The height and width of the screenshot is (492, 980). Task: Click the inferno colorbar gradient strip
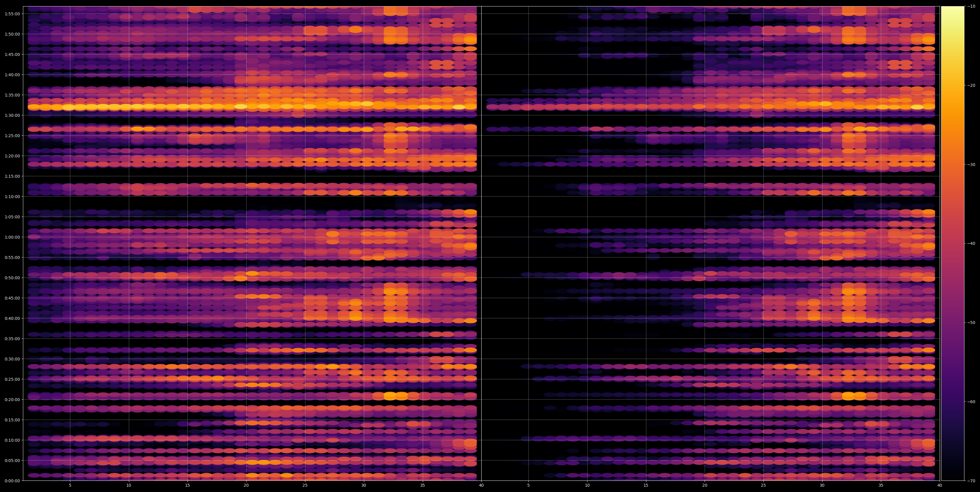click(953, 244)
